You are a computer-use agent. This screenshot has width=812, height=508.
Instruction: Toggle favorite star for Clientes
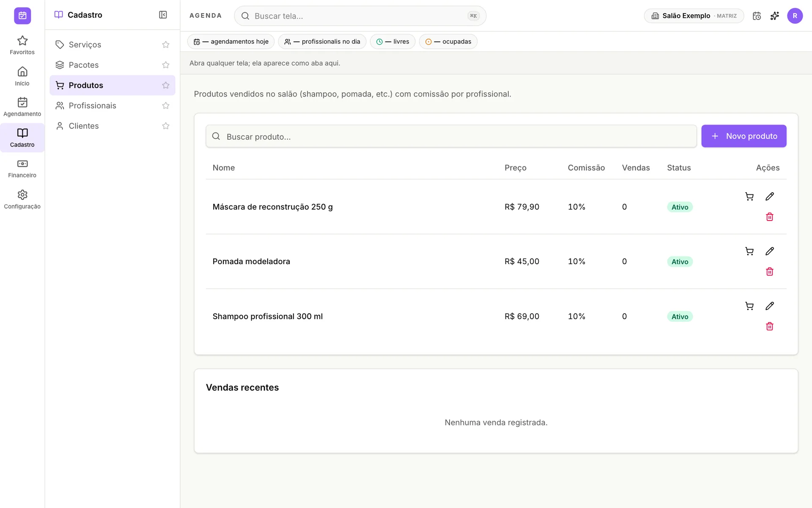(x=166, y=126)
